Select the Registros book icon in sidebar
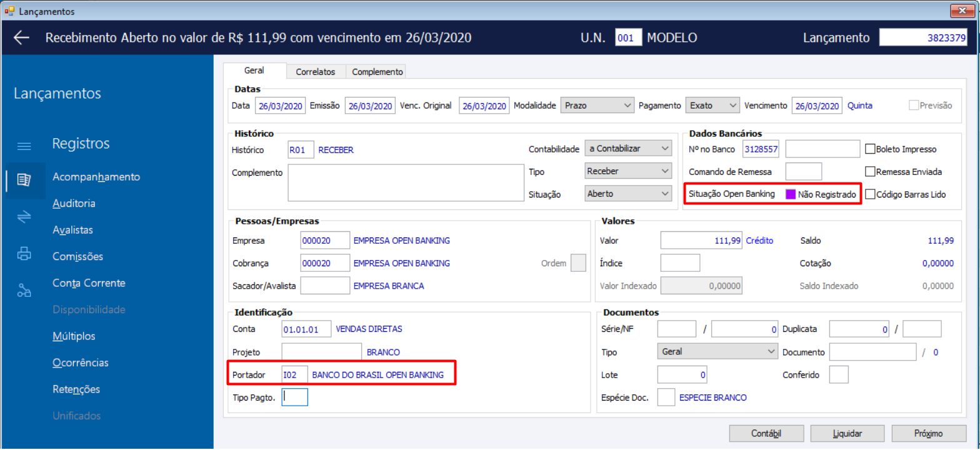This screenshot has width=980, height=450. tap(24, 181)
